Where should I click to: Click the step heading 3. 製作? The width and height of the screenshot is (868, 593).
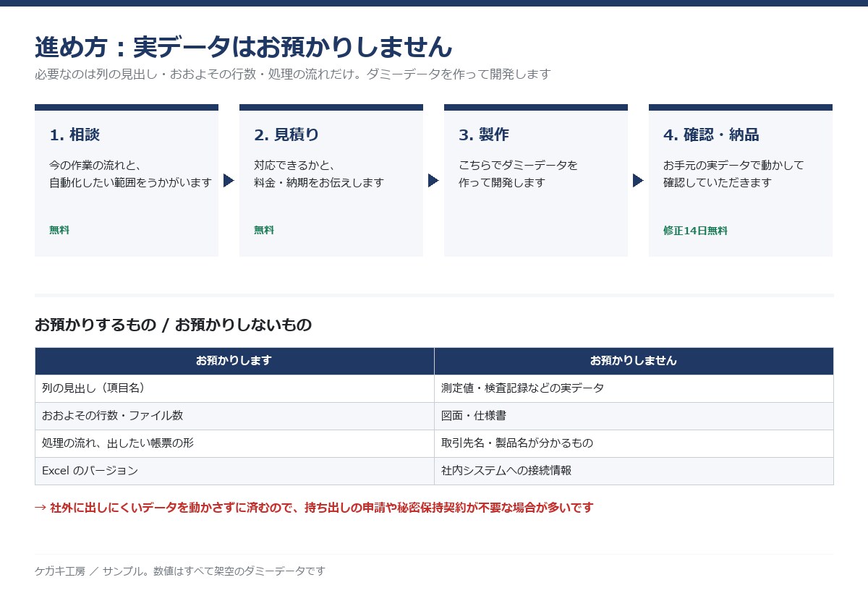tap(484, 135)
